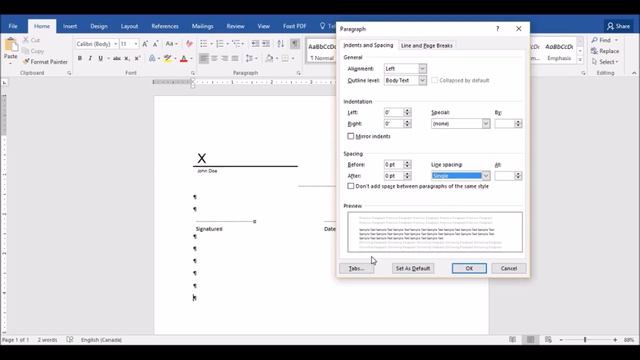Open the Line spacing dropdown

(x=486, y=176)
